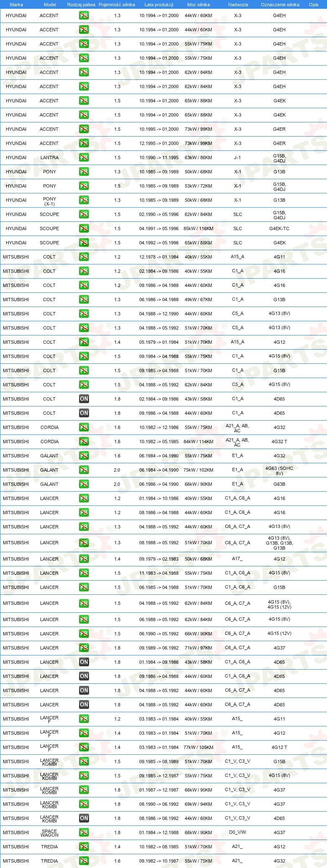Click the G4EK-TC engine code cell

click(279, 228)
